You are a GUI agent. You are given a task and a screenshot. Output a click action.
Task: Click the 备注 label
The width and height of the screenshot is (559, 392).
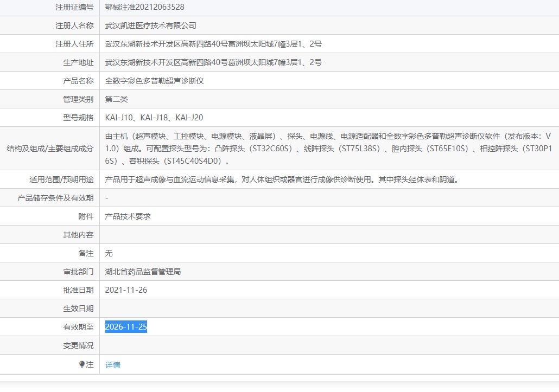[x=86, y=254]
